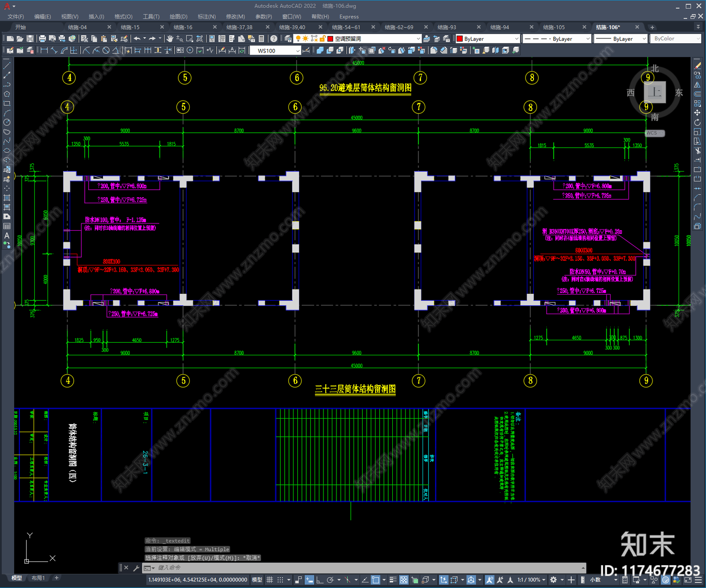Image resolution: width=706 pixels, height=588 pixels.
Task: Open the Layer Properties Manager icon
Action: pyautogui.click(x=288, y=39)
